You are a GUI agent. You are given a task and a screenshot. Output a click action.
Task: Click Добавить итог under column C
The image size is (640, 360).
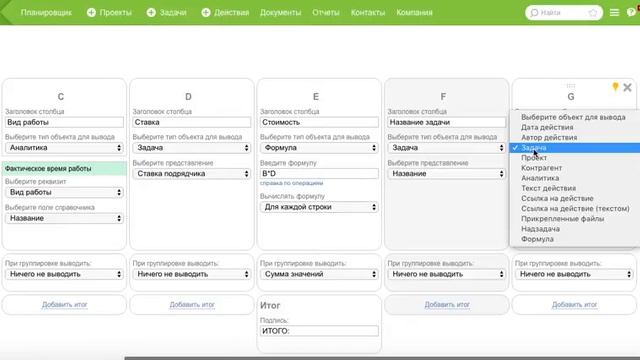[64, 304]
